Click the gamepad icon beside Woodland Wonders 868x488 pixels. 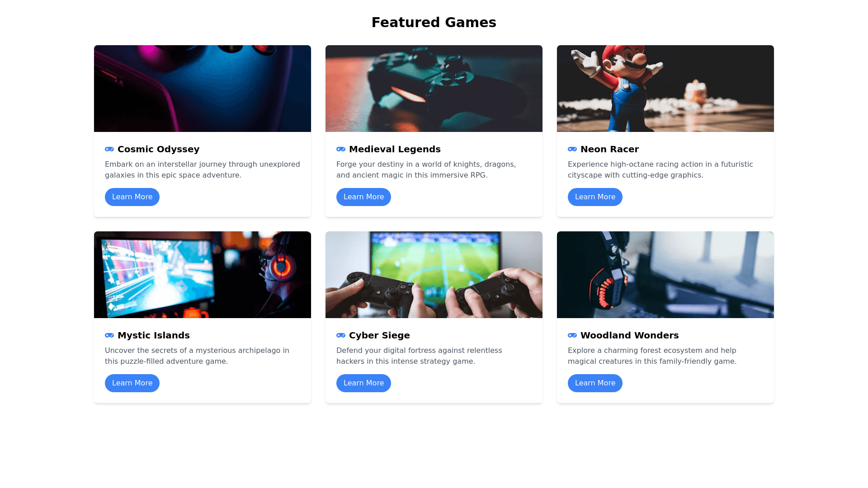(x=572, y=335)
